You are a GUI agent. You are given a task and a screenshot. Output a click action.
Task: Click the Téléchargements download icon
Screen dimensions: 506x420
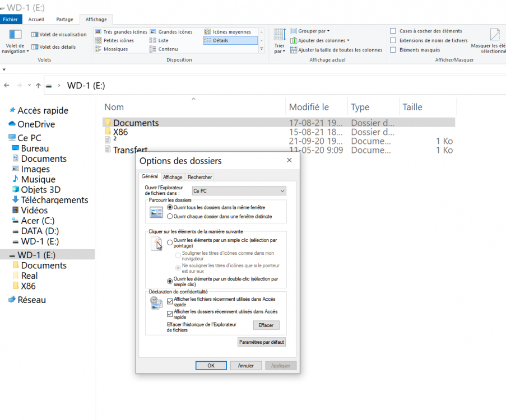(16, 200)
